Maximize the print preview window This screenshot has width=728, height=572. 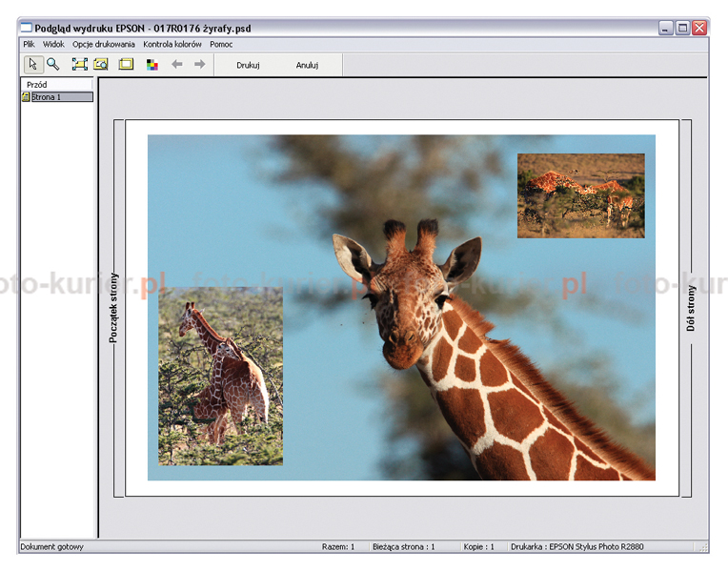coord(682,29)
